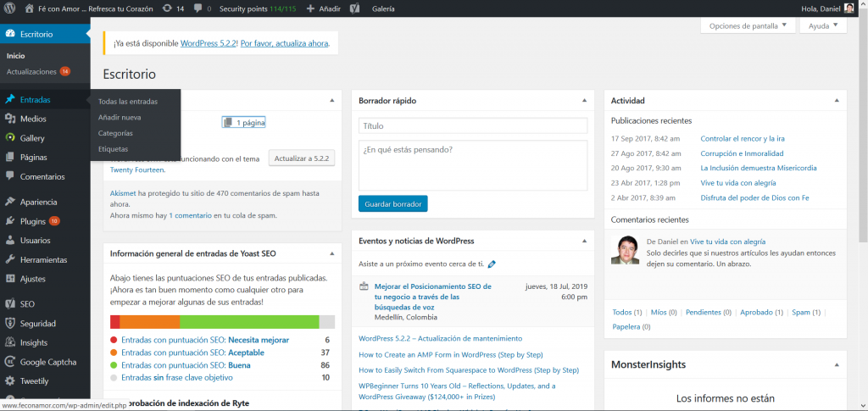Open Medios from the sidebar

pyautogui.click(x=33, y=119)
